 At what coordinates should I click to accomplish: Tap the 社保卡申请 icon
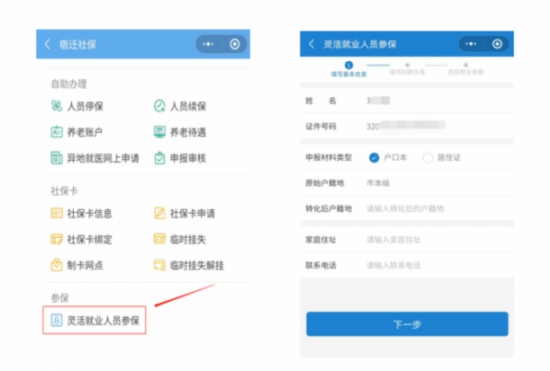tap(160, 213)
